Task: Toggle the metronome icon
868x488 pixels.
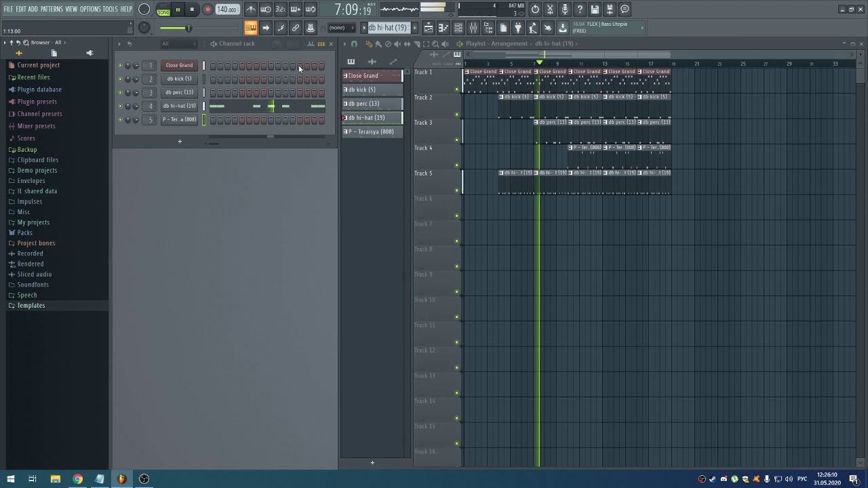Action: (251, 9)
